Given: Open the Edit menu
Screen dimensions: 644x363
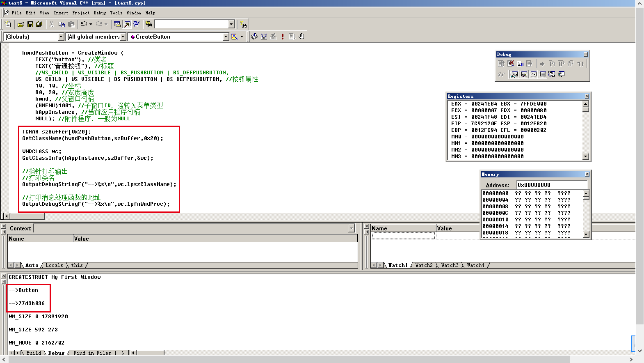Looking at the screenshot, I should coord(30,13).
